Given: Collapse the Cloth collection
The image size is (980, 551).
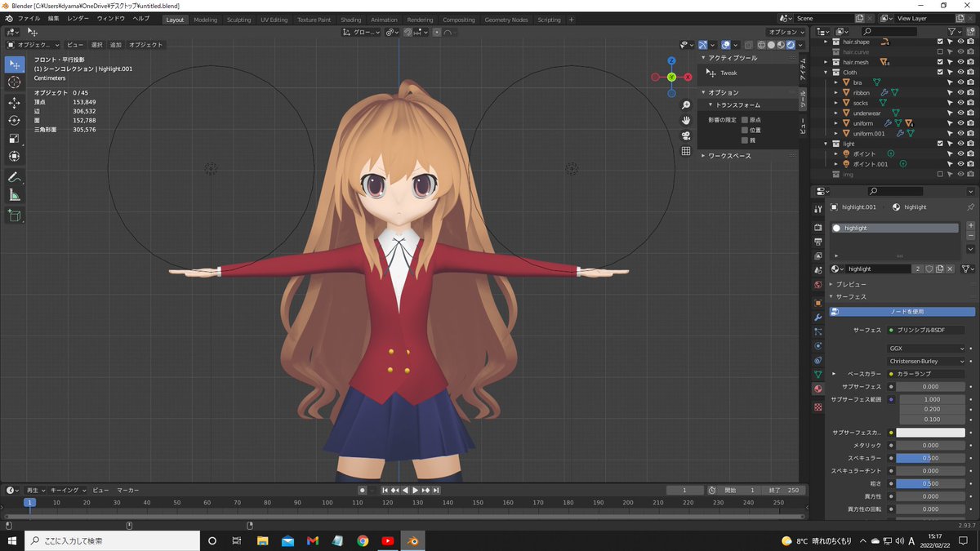Looking at the screenshot, I should [x=826, y=72].
